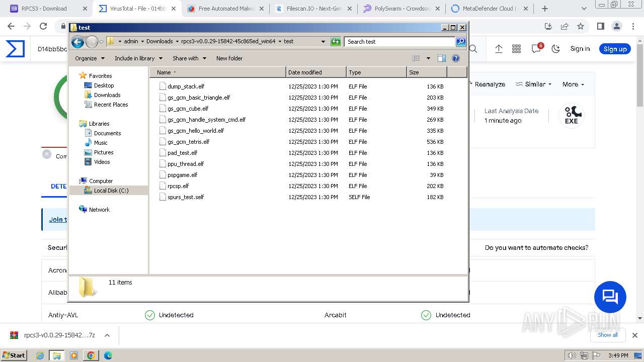This screenshot has height=362, width=644.
Task: Open the More dropdown on VirusTotal
Action: tap(573, 84)
